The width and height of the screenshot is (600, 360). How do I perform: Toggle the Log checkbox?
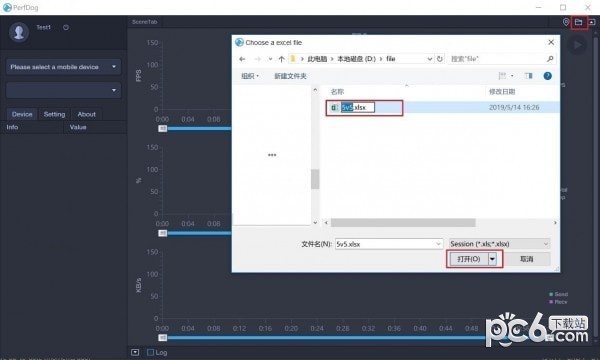pos(150,352)
